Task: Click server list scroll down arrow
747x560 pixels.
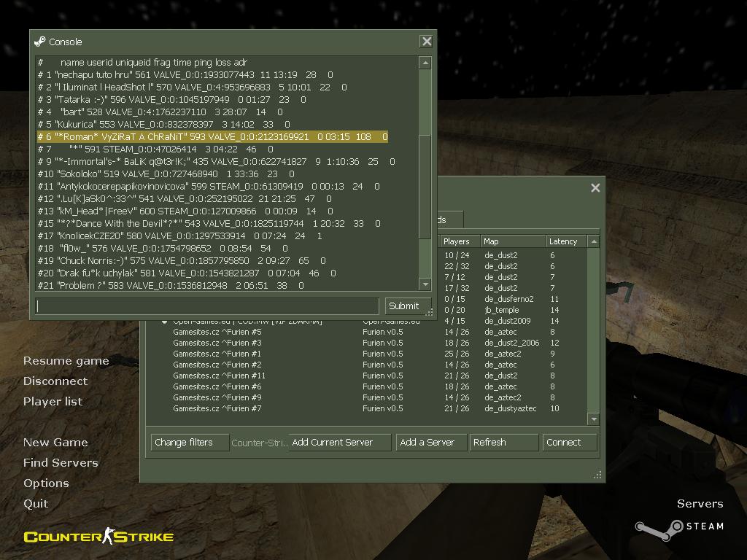Action: [x=594, y=419]
